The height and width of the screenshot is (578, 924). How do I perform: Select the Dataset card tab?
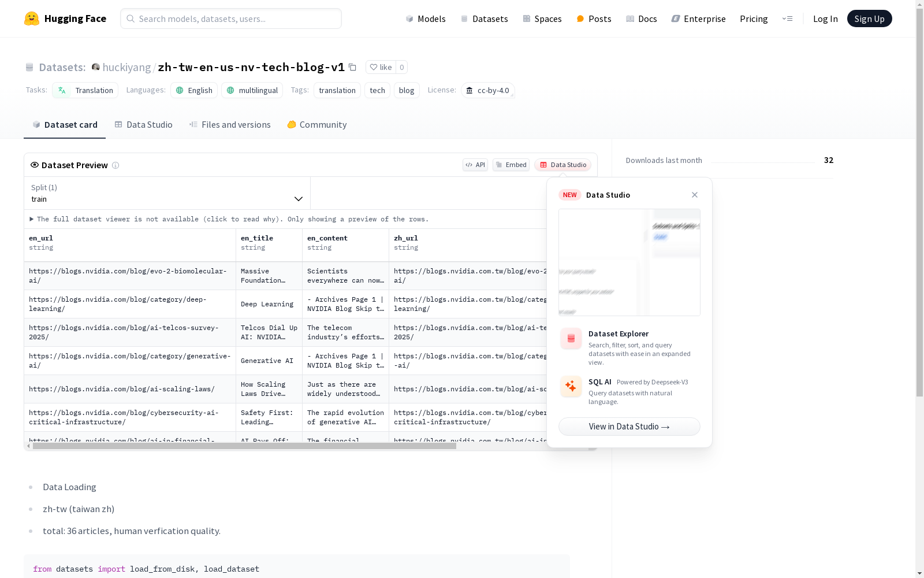coord(65,125)
